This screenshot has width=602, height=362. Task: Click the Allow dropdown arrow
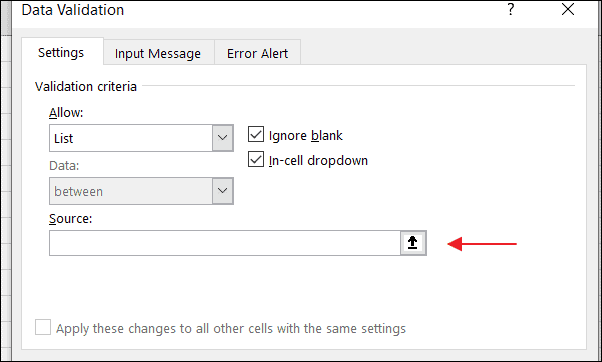[222, 138]
